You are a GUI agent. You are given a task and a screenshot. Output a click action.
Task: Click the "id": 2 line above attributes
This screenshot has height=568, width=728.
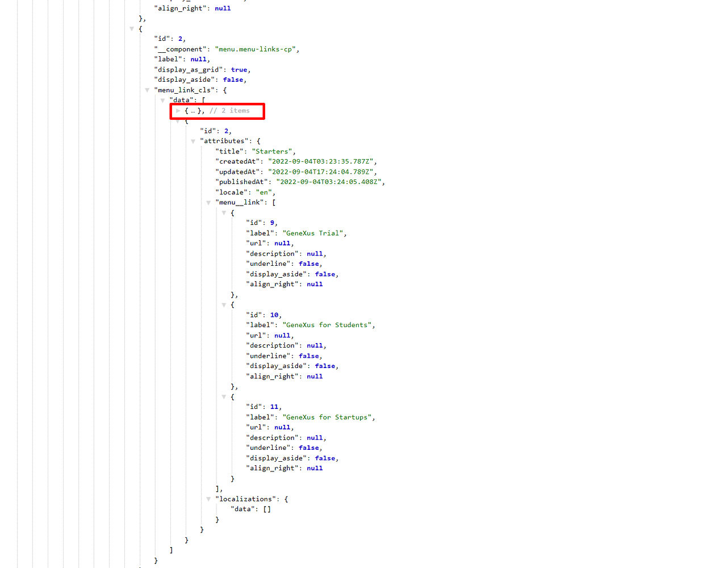pos(216,131)
